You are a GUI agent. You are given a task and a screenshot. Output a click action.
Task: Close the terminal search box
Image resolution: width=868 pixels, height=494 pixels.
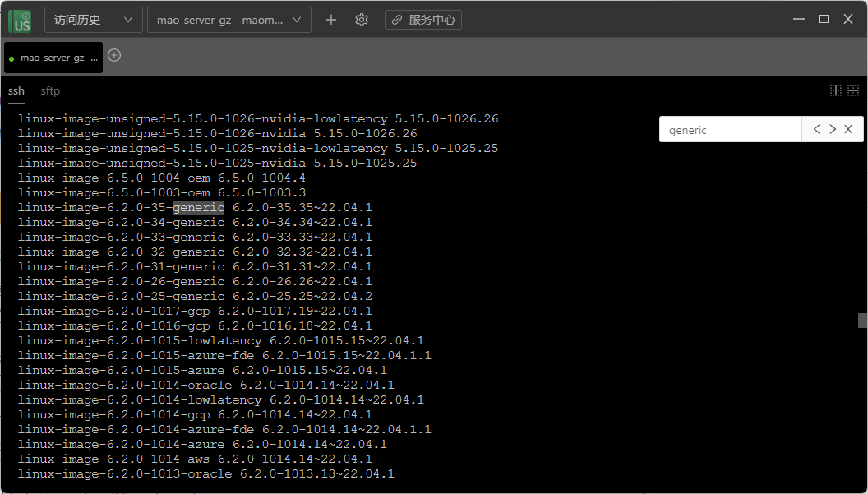coord(848,129)
